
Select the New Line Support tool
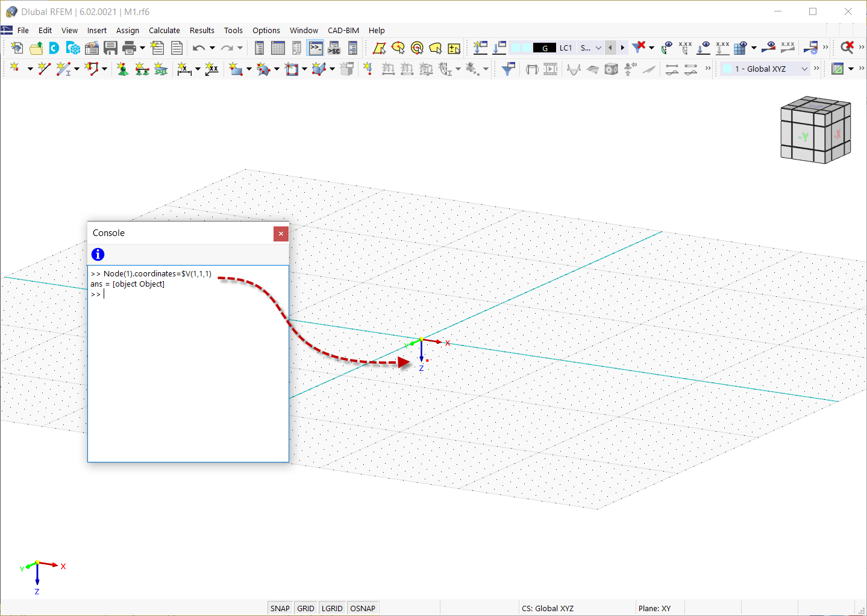point(142,69)
